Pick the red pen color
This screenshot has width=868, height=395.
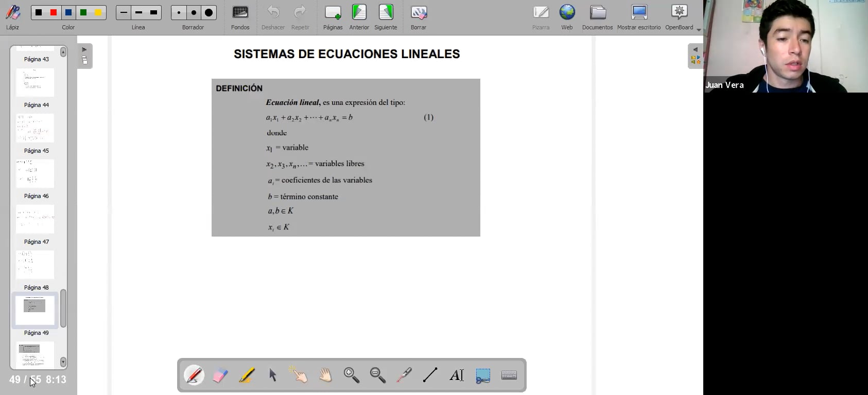(x=54, y=12)
